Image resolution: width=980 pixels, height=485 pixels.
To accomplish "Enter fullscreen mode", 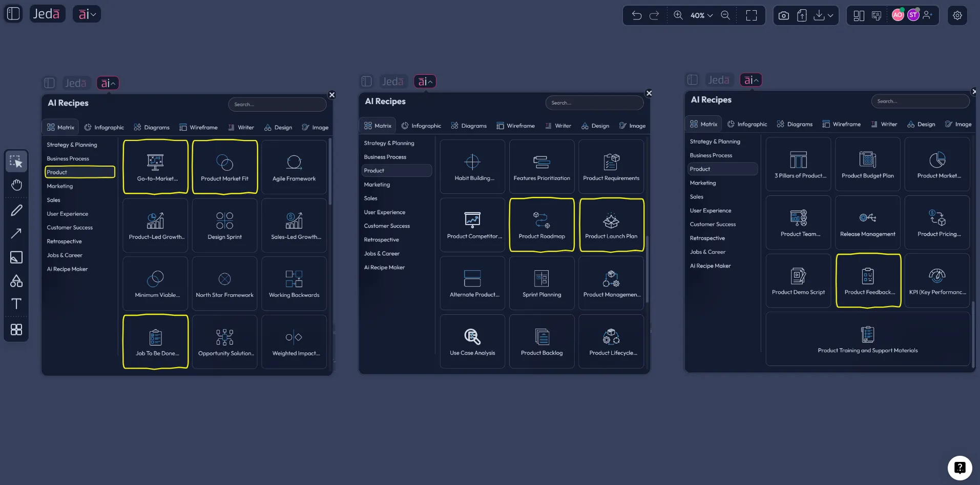I will (x=751, y=15).
